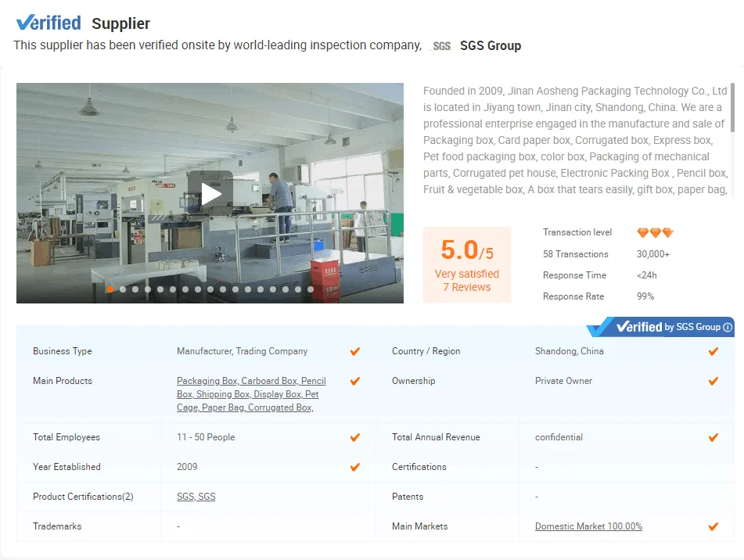The image size is (744, 560).
Task: Open the Corrugated Box product link
Action: pyautogui.click(x=279, y=407)
